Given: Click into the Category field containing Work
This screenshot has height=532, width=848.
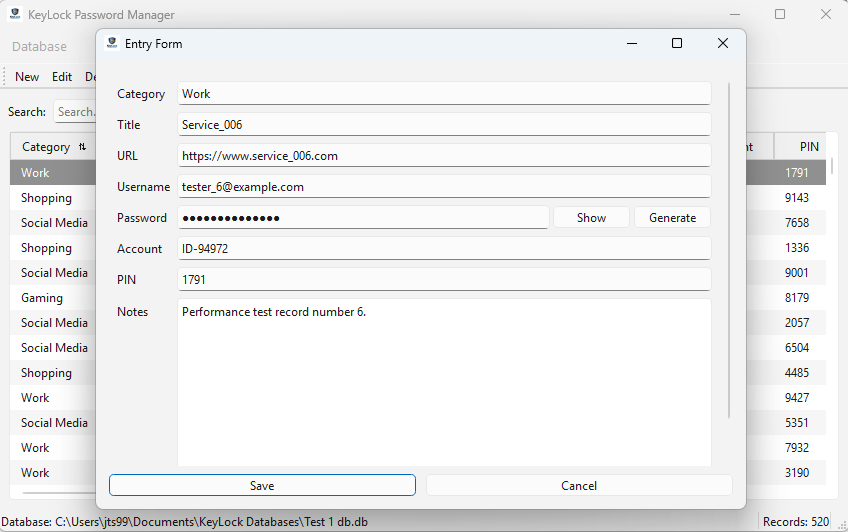Looking at the screenshot, I should tap(444, 94).
